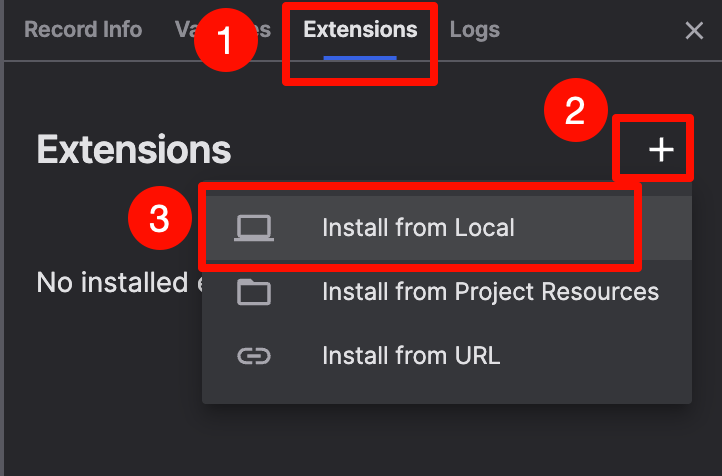Image resolution: width=722 pixels, height=476 pixels.
Task: Click the red circle badge numbered 1
Action: pos(224,42)
